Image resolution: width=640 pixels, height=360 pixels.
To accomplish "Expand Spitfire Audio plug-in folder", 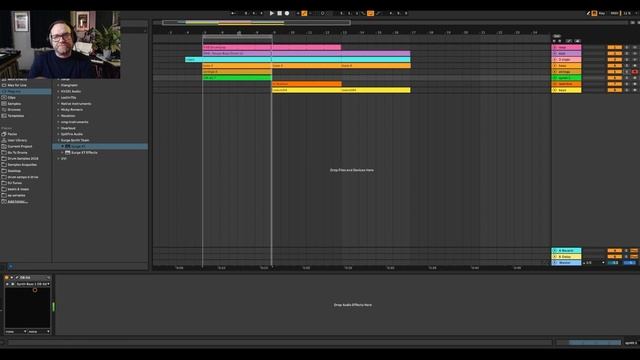I will click(x=58, y=134).
